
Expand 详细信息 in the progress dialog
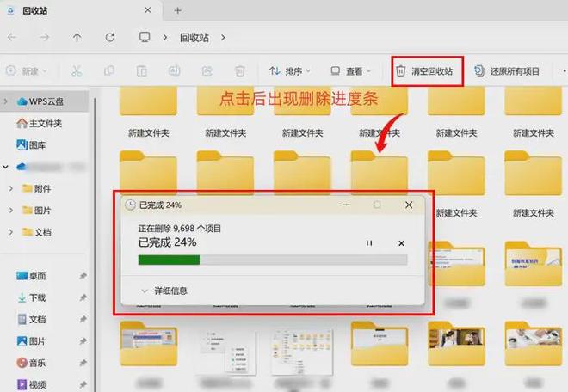click(165, 291)
